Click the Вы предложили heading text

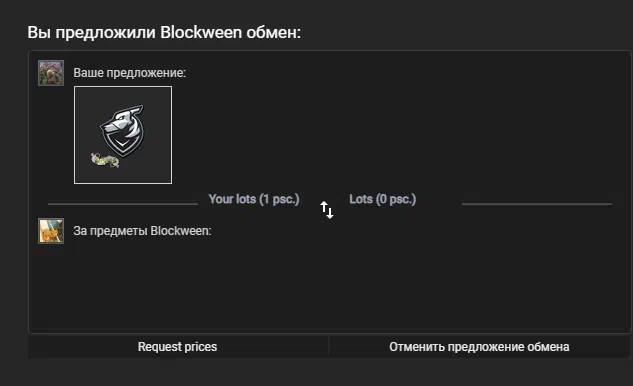(x=91, y=32)
